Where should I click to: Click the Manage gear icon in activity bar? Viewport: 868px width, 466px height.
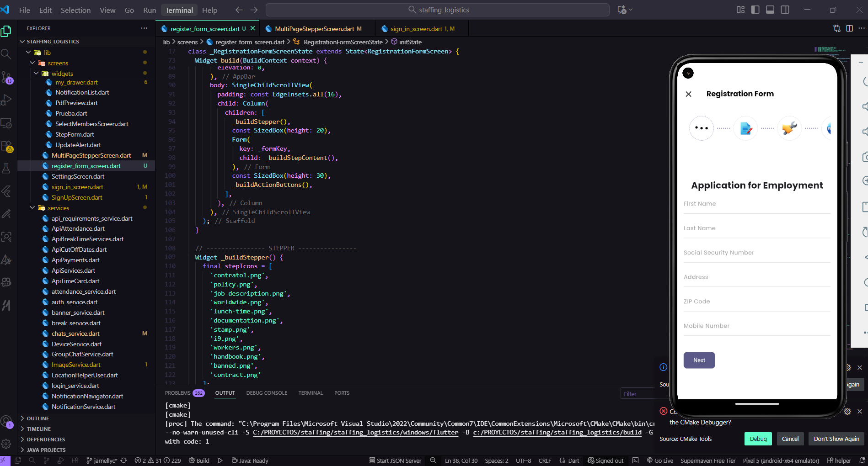tap(6, 444)
